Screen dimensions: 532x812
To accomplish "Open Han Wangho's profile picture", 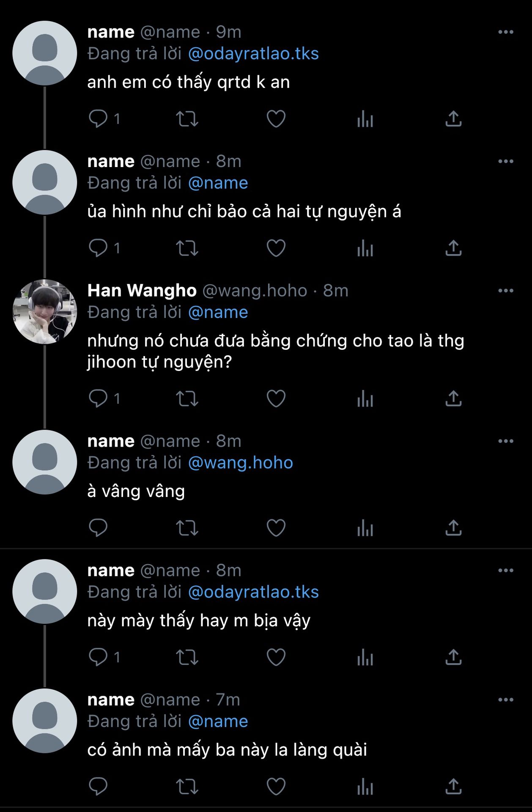I will [45, 312].
